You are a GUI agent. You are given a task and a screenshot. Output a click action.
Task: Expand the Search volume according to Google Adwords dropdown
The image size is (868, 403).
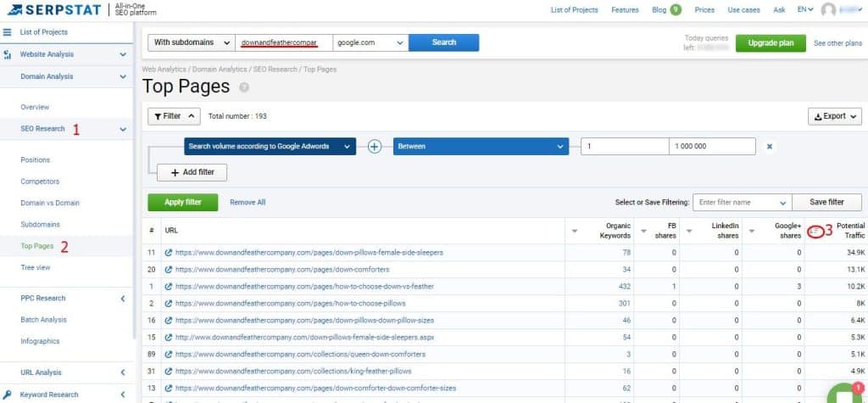click(x=270, y=147)
